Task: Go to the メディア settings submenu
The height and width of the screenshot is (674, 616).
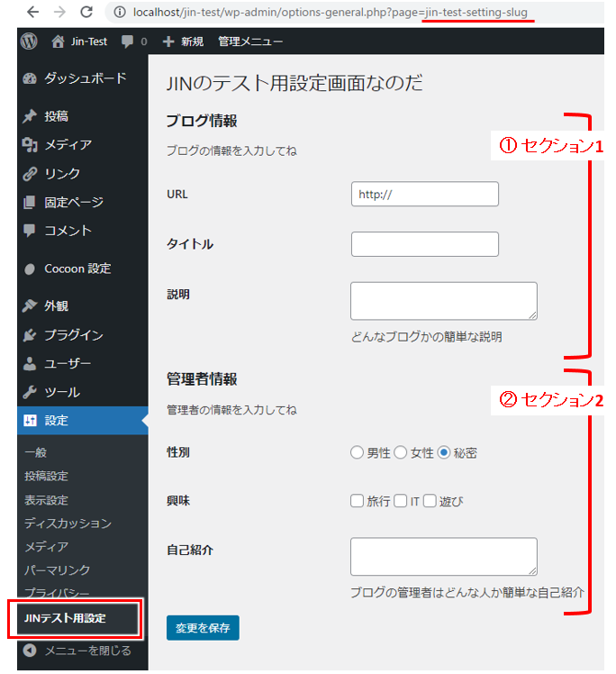Action: coord(47,546)
